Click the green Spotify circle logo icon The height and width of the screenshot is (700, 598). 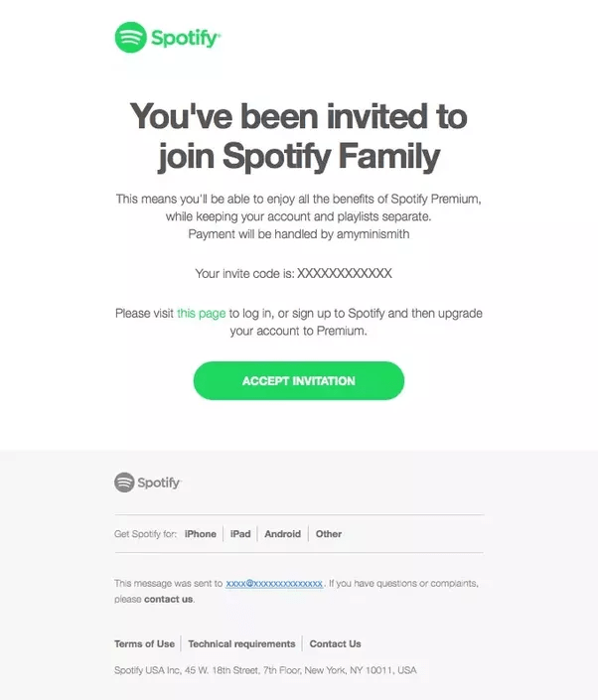coord(130,38)
